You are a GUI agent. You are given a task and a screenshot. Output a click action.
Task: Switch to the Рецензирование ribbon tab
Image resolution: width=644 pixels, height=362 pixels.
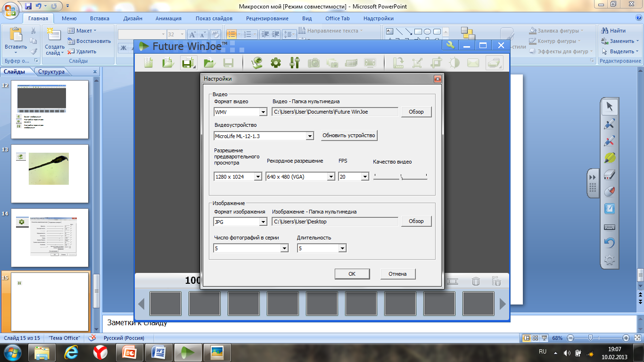point(267,18)
